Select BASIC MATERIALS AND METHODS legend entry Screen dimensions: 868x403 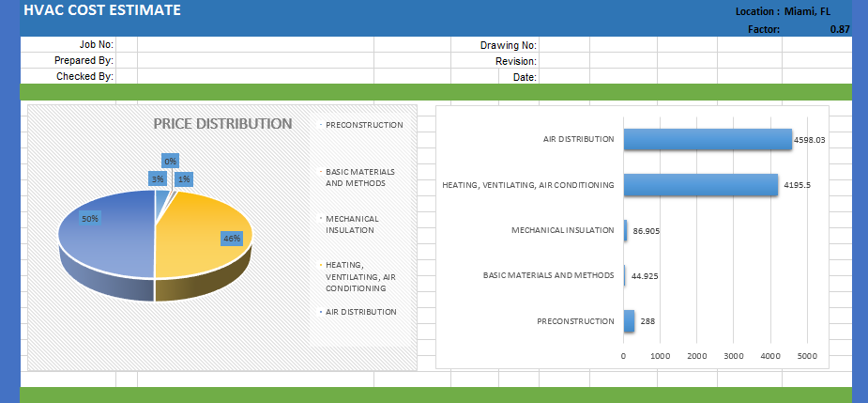click(358, 178)
